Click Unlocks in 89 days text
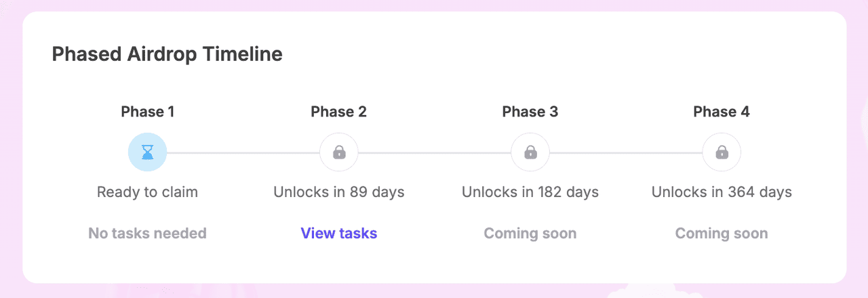The width and height of the screenshot is (868, 298). pos(339,192)
